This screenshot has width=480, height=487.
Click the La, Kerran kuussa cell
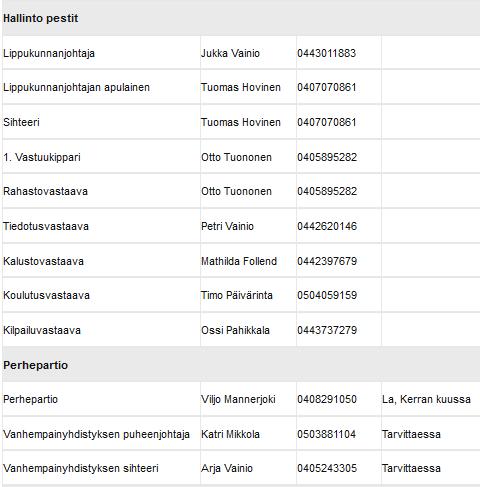click(426, 399)
